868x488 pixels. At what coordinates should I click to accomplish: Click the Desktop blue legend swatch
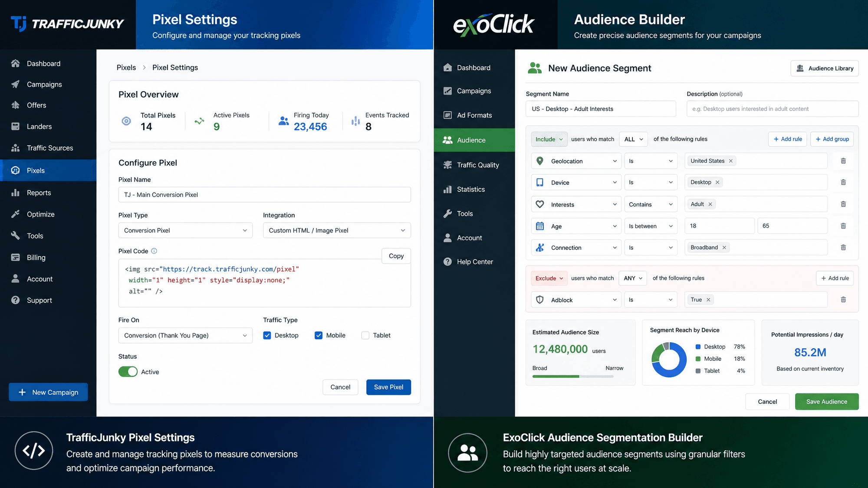698,347
